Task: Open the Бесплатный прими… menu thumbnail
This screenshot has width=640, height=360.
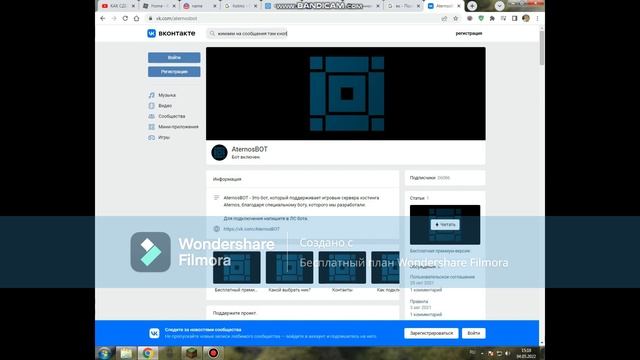Action: (236, 268)
